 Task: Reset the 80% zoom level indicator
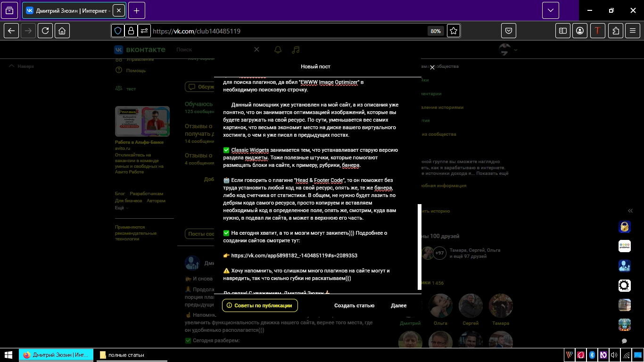[x=435, y=31]
